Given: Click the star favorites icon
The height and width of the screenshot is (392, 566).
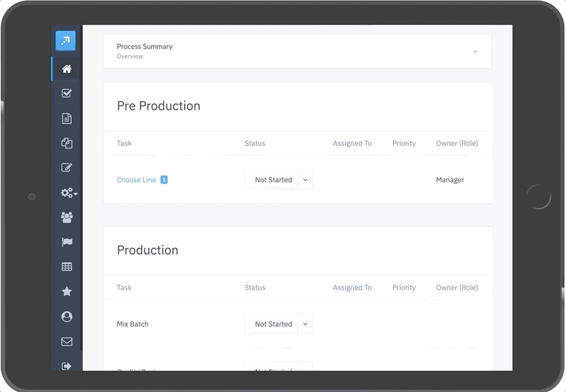Looking at the screenshot, I should (x=67, y=292).
